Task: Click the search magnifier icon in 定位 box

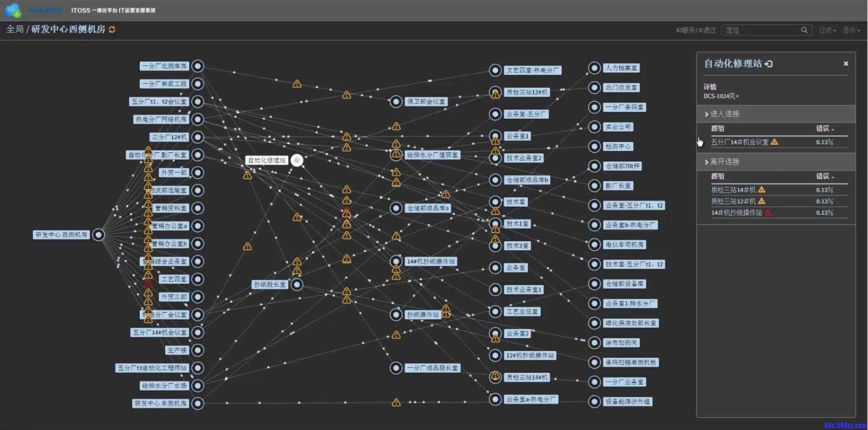Action: pyautogui.click(x=804, y=30)
